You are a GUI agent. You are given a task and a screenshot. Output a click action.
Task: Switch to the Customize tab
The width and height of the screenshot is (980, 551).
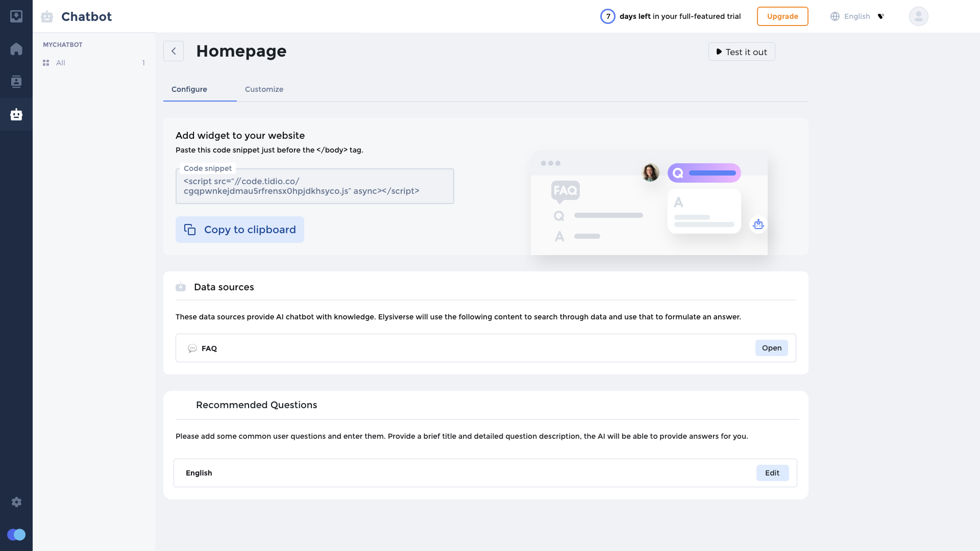[x=264, y=89]
